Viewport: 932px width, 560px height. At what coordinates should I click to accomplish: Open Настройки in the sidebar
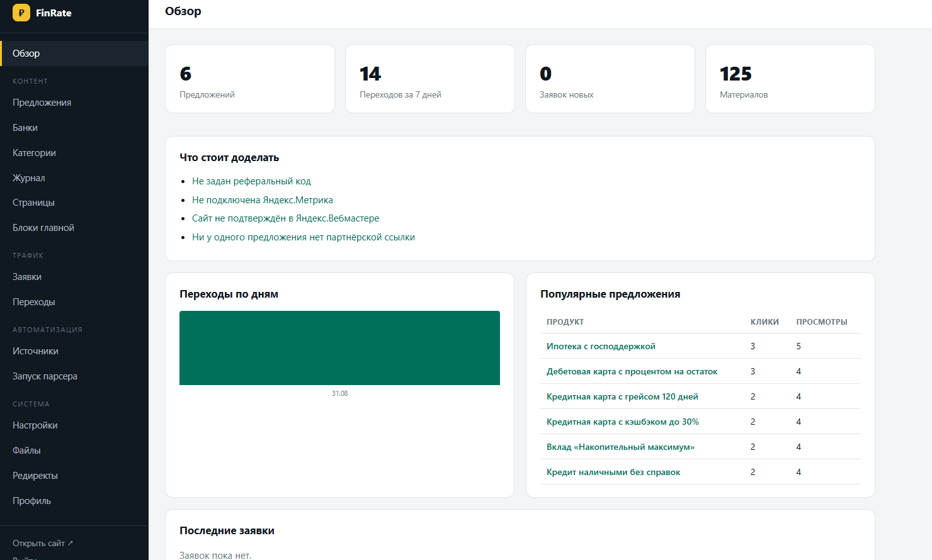click(x=74, y=425)
